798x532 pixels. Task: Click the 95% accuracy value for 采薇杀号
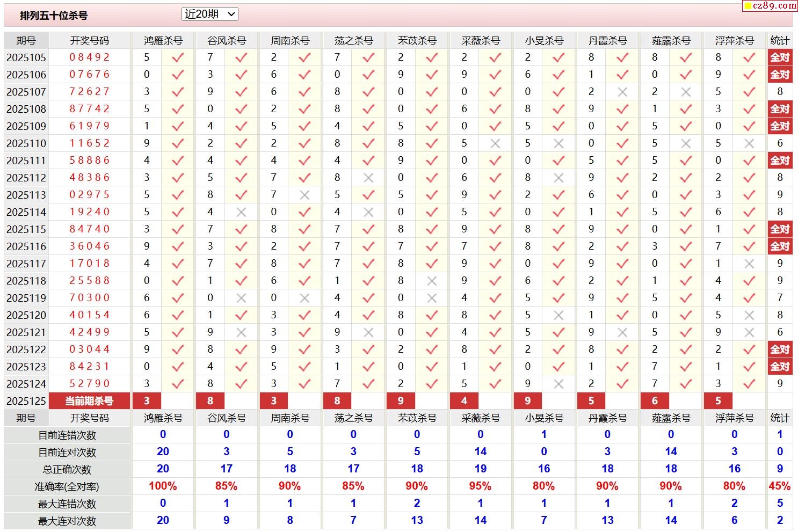[480, 486]
